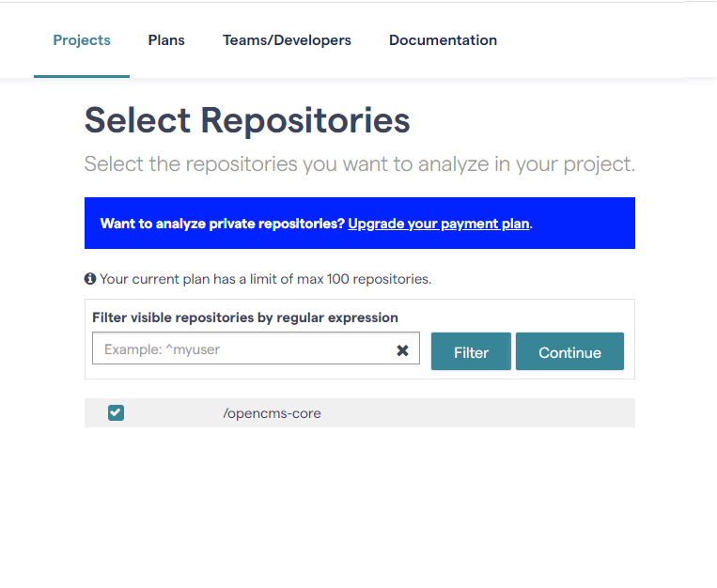The height and width of the screenshot is (588, 717).
Task: Click the Continue button
Action: coord(569,351)
